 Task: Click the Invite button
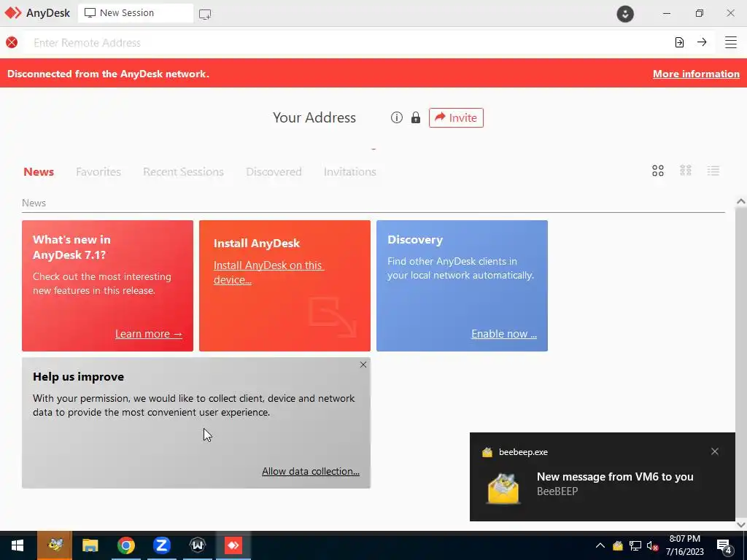(x=456, y=117)
